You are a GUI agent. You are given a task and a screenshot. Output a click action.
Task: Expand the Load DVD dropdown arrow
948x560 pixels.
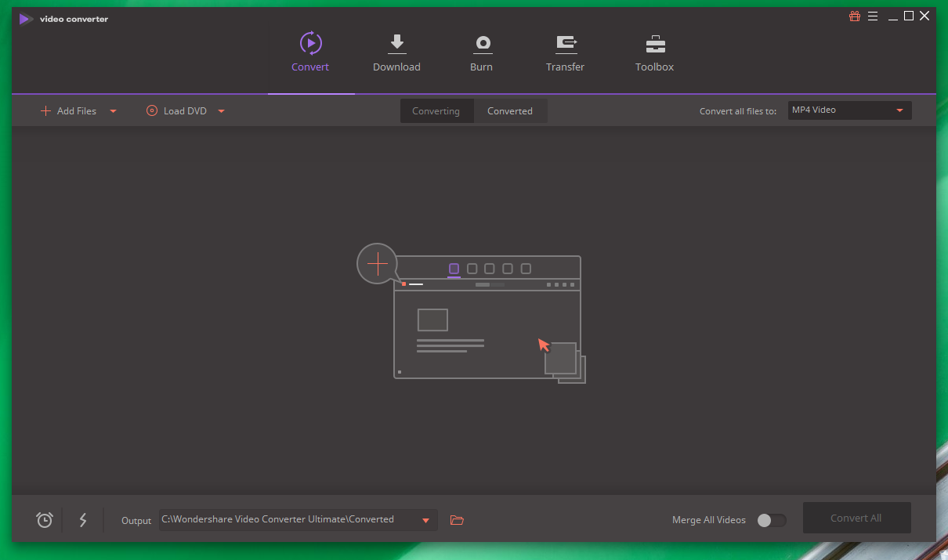pos(221,111)
